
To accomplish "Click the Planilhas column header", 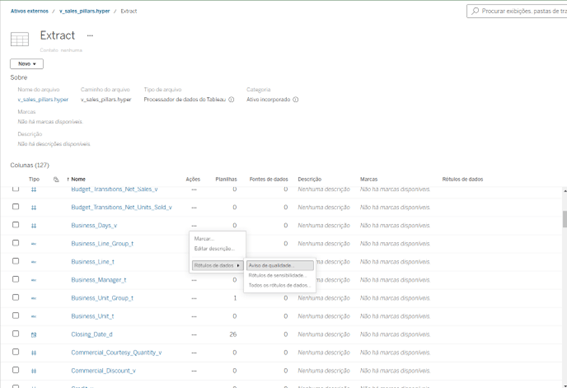I will [226, 179].
